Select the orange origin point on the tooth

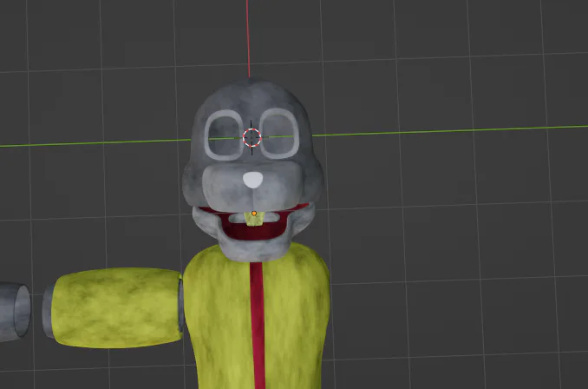[254, 214]
